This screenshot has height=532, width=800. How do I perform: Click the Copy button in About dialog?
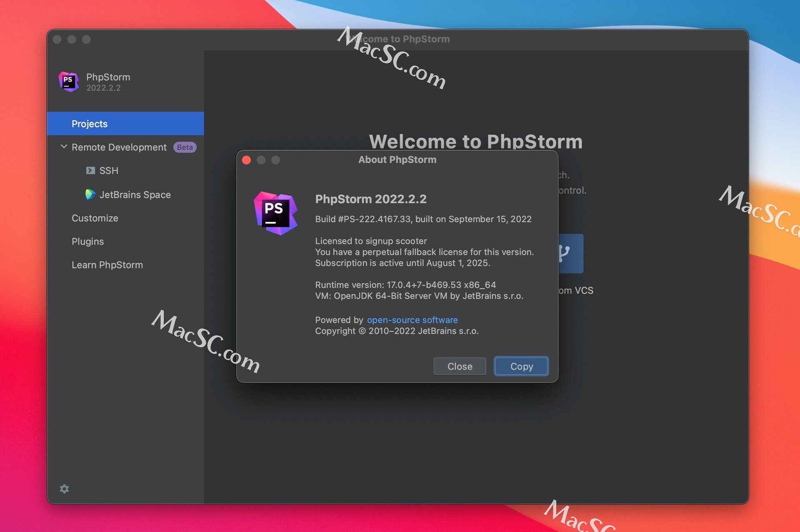(x=521, y=366)
